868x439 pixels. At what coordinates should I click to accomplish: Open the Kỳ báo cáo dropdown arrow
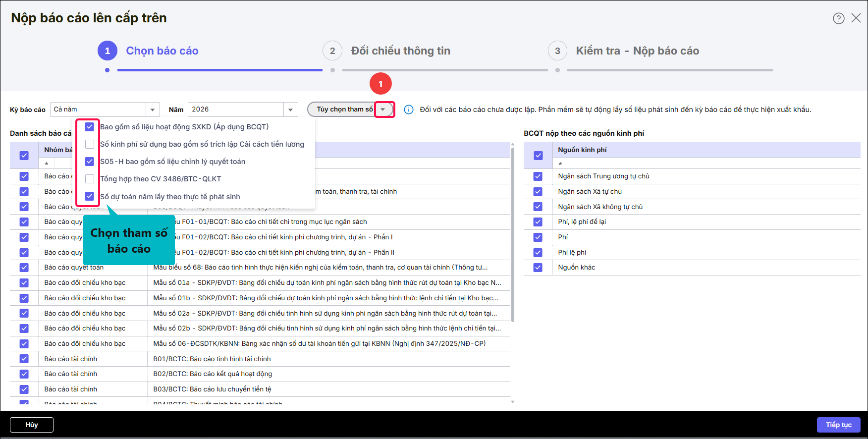[x=153, y=110]
